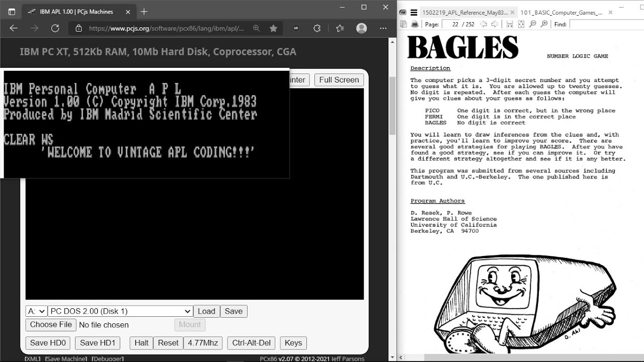The image size is (644, 362).
Task: Zoom out the PDF view
Action: [x=532, y=24]
